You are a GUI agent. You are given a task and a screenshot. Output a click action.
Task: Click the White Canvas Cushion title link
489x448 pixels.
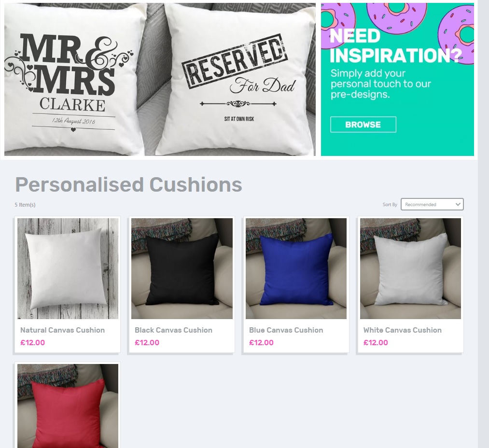pos(402,330)
